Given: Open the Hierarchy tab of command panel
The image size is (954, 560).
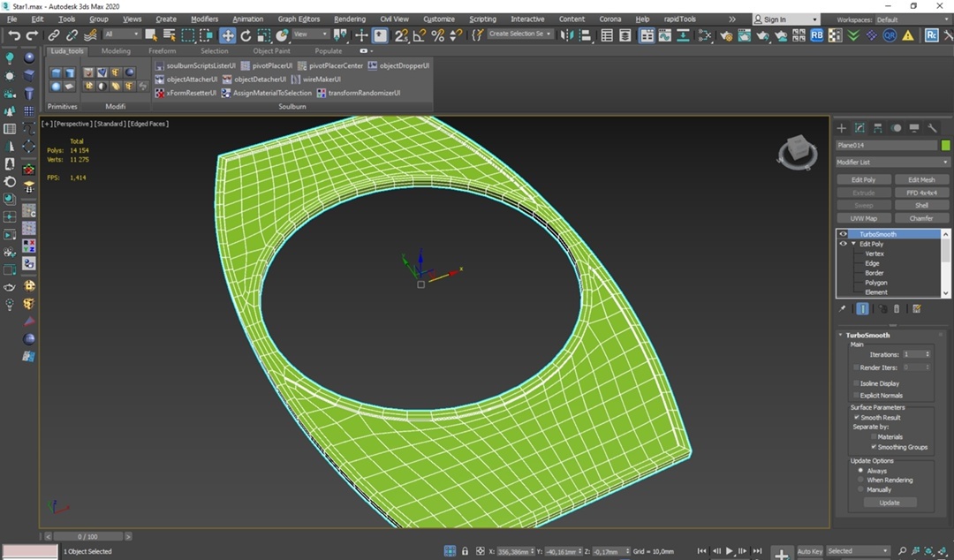Looking at the screenshot, I should click(x=877, y=128).
